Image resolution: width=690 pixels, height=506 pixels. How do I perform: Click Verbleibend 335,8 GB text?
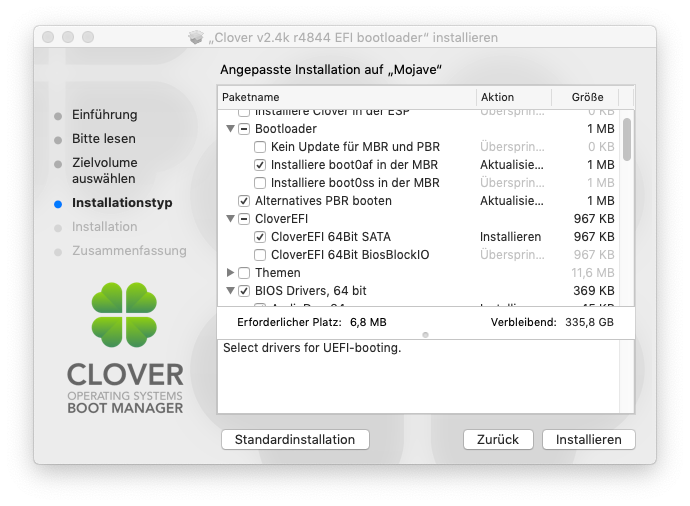pyautogui.click(x=552, y=323)
